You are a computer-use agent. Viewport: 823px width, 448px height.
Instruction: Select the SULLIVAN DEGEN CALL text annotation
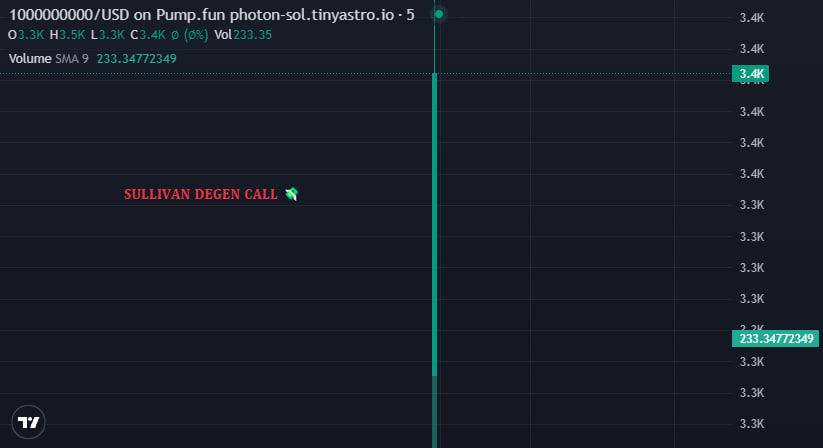point(211,194)
